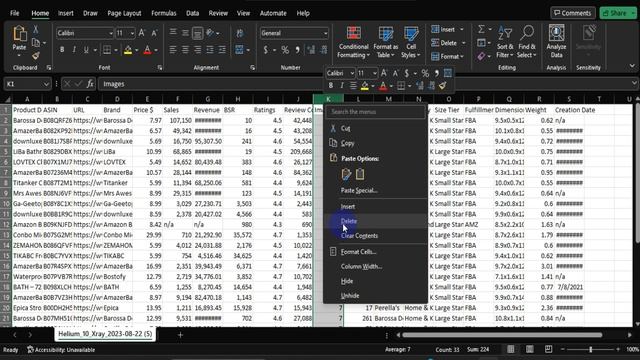Switch to Data ribbon tab
The height and width of the screenshot is (360, 640).
click(x=192, y=13)
